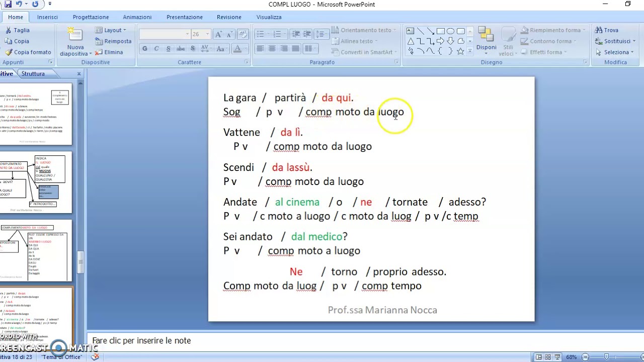Expand the shapes gallery

pyautogui.click(x=470, y=51)
